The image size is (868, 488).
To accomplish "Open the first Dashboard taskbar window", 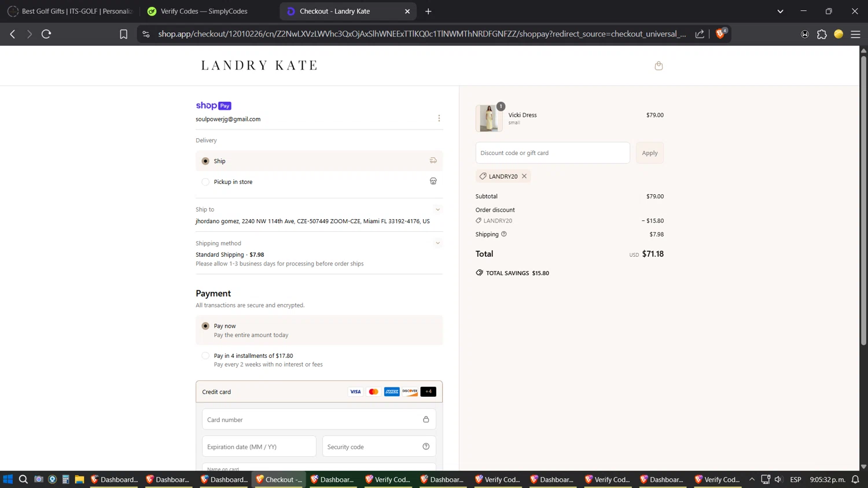I will point(114,479).
